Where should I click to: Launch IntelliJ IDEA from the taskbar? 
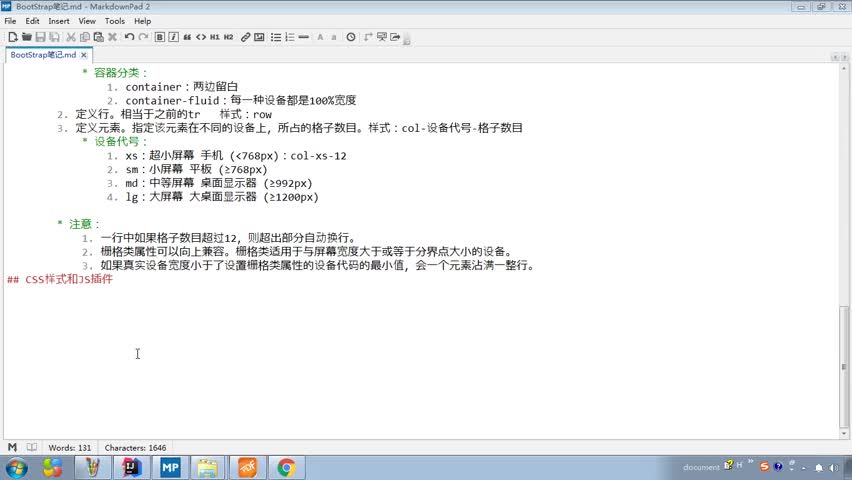[131, 467]
